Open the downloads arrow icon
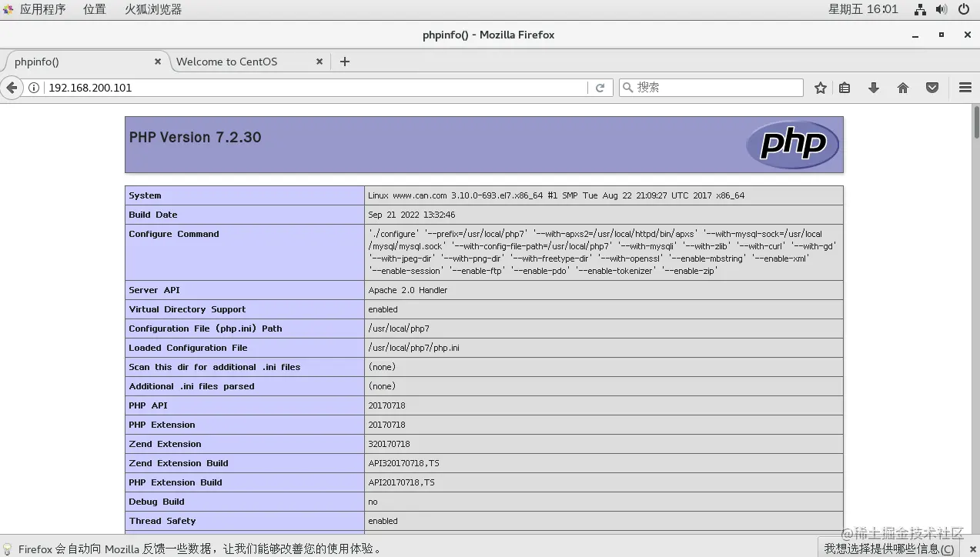Image resolution: width=980 pixels, height=557 pixels. pyautogui.click(x=874, y=88)
